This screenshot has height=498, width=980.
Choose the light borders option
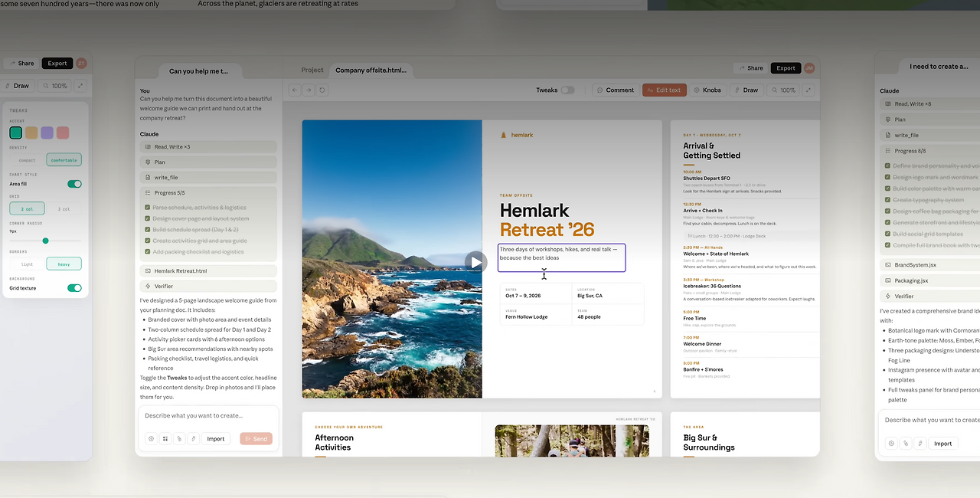[27, 264]
